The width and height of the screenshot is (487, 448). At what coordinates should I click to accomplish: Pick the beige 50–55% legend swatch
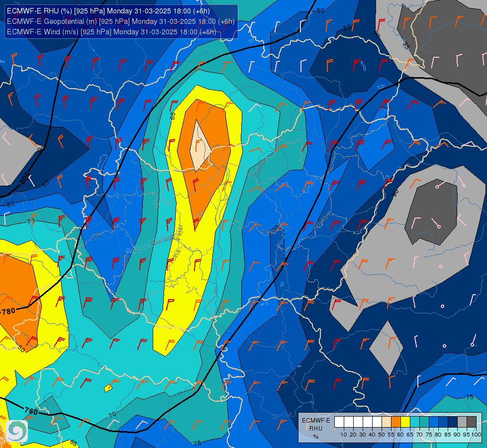pos(387,422)
